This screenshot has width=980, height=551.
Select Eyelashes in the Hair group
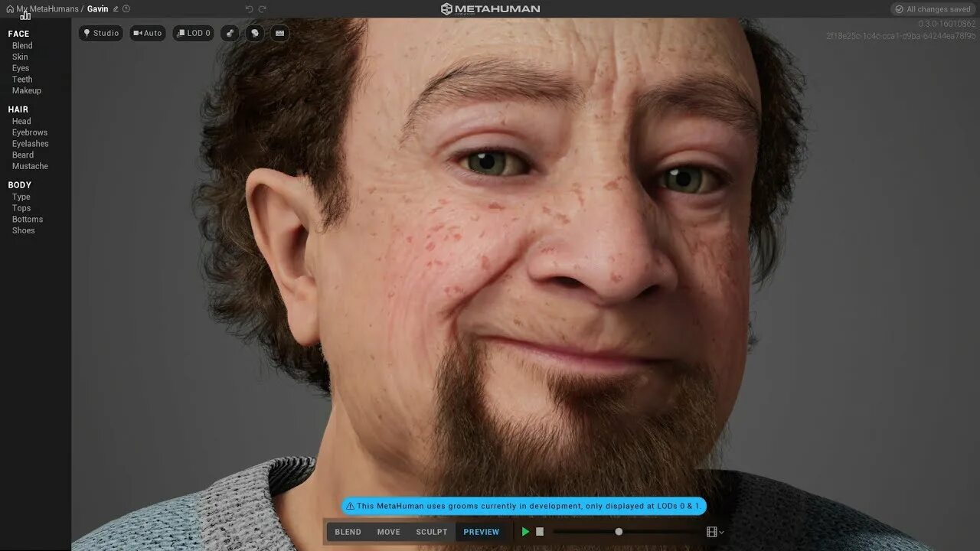pyautogui.click(x=30, y=144)
